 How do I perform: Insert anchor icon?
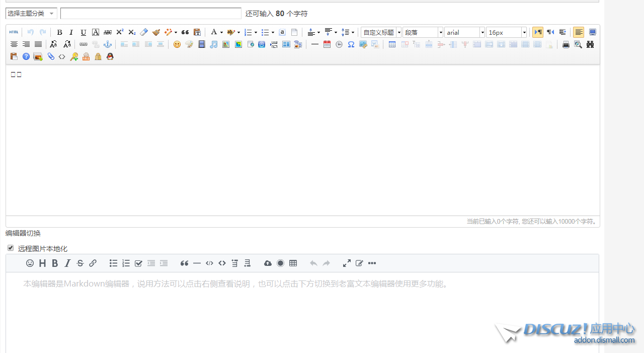(108, 44)
